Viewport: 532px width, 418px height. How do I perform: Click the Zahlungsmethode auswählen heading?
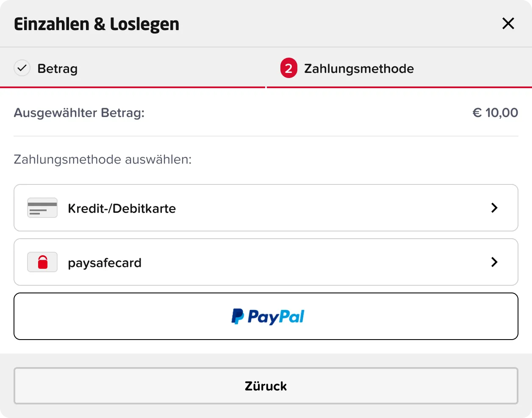pos(103,159)
